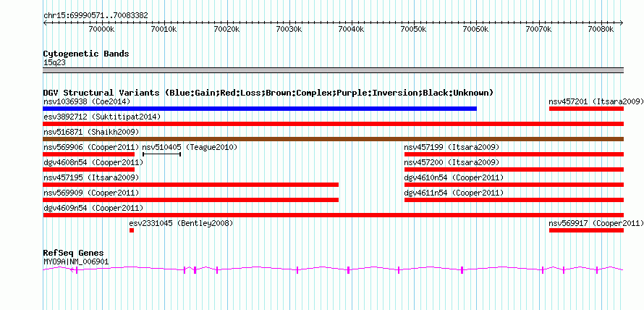This screenshot has width=644, height=310.
Task: Click the 15q23 band label
Action: coord(54,63)
